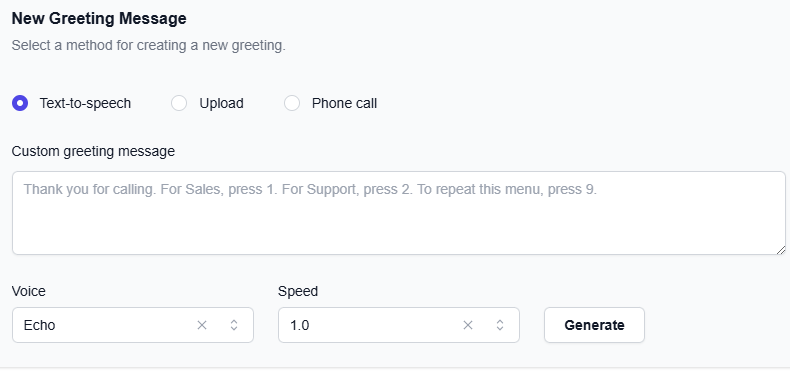Viewport: 790px width, 377px height.
Task: Click the "Phone call" label text
Action: point(344,103)
